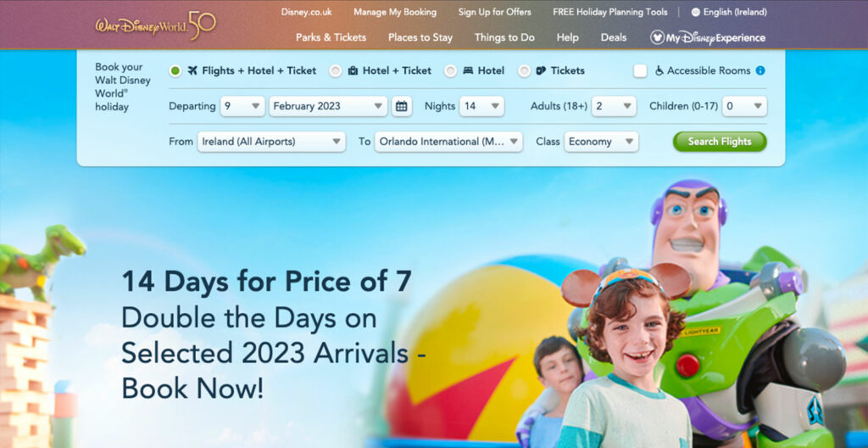The height and width of the screenshot is (448, 868).
Task: Click the ticket icon beside Tickets
Action: (541, 70)
